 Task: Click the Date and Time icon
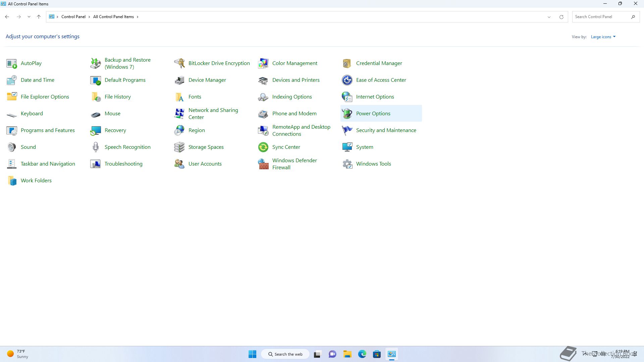coord(12,80)
